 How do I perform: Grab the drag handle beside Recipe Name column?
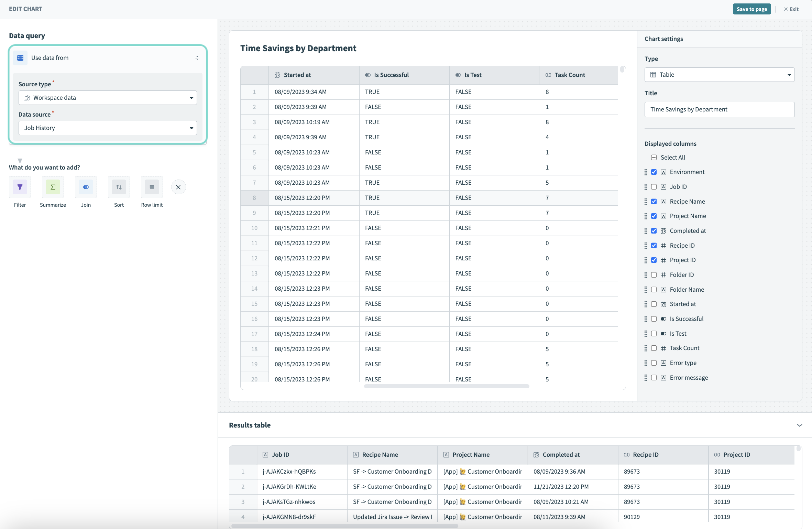tap(646, 201)
